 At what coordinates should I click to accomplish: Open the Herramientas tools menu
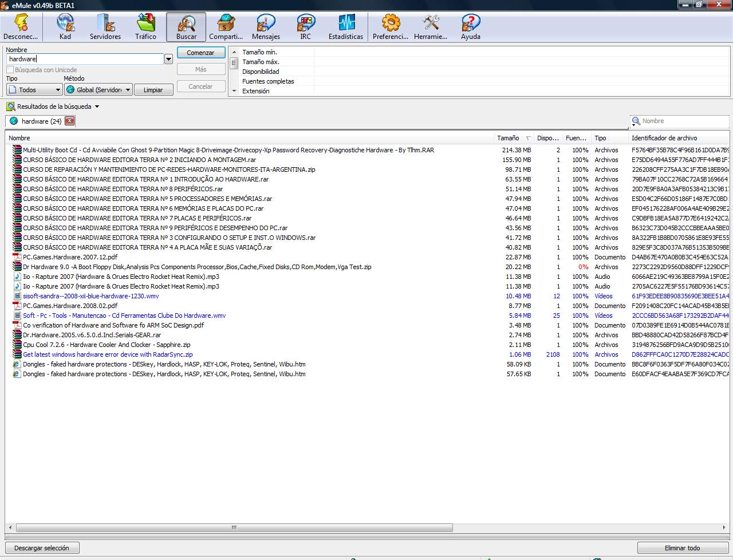click(431, 27)
